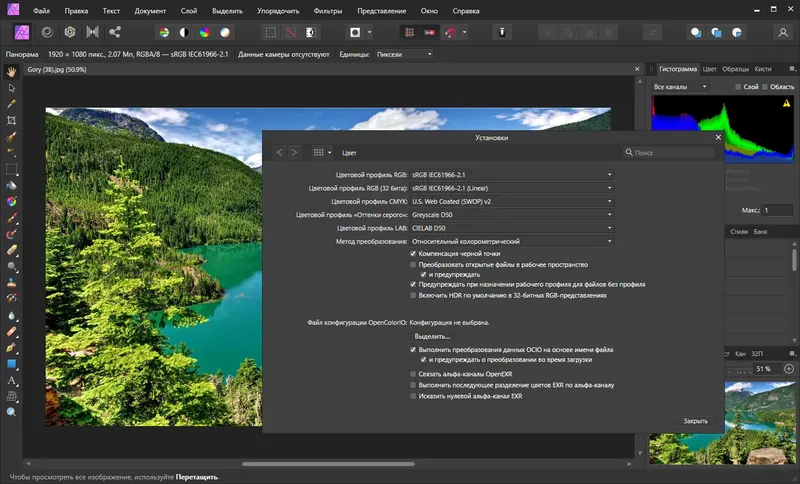Toggle 'Предупреждать при назначении рабочего профиля' checkbox

413,285
